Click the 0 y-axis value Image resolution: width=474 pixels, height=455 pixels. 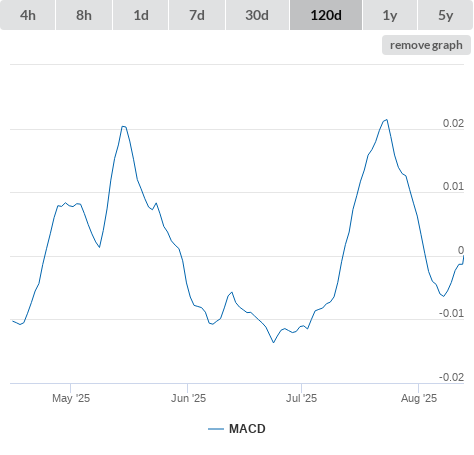coord(461,250)
